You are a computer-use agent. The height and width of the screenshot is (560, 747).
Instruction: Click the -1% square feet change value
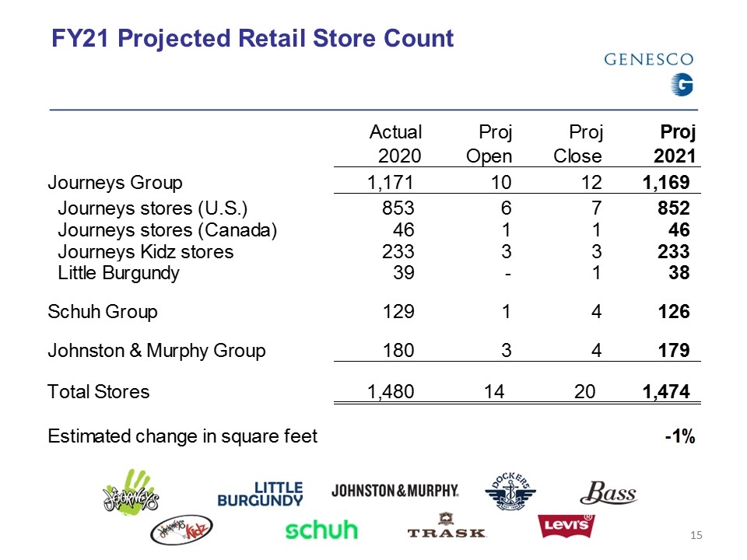[680, 436]
